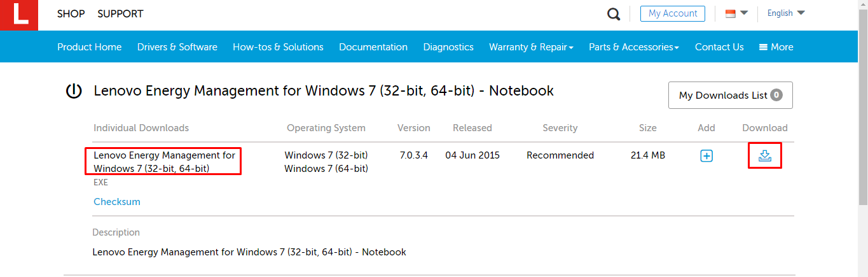This screenshot has height=277, width=868.
Task: Expand the Warranty & Repair menu
Action: [x=531, y=47]
